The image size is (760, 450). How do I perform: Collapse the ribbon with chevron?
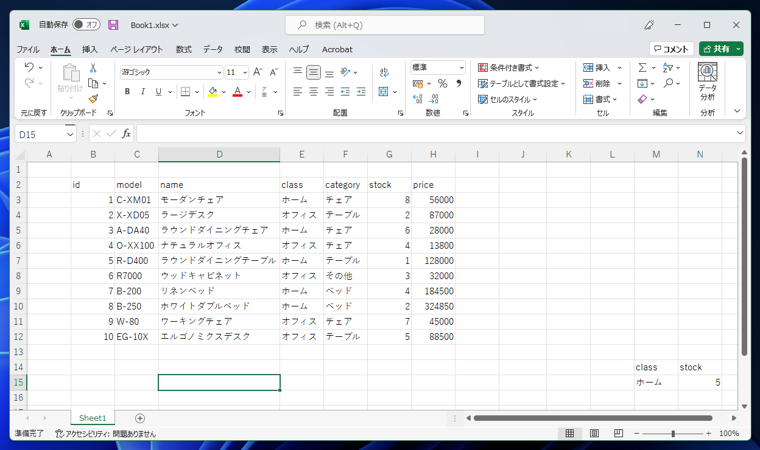(737, 111)
